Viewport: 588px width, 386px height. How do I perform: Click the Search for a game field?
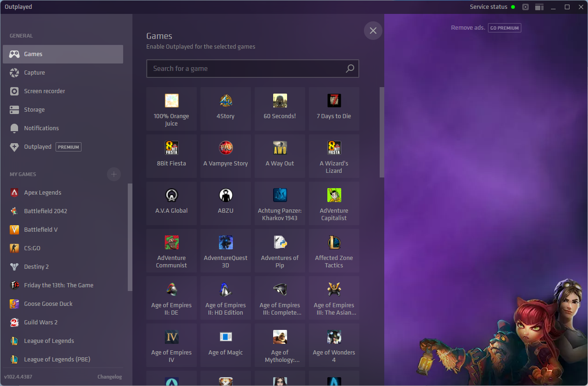(253, 69)
